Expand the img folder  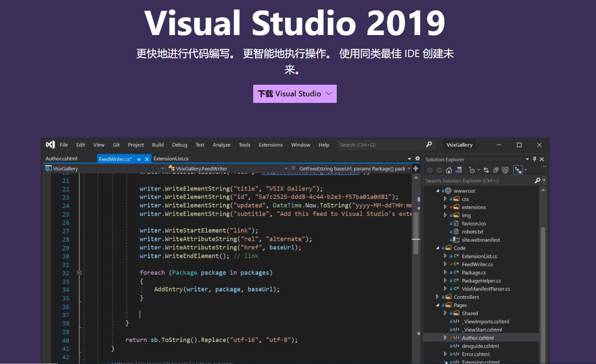445,215
